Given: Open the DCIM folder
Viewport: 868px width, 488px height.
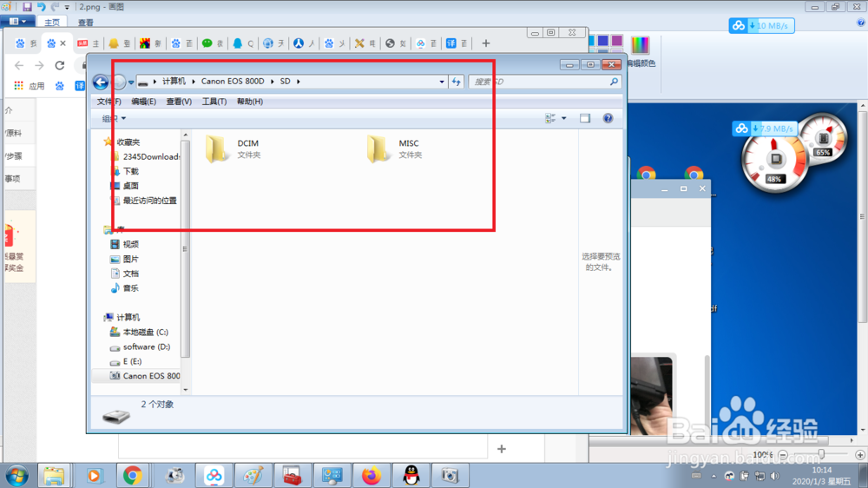Looking at the screenshot, I should (233, 148).
